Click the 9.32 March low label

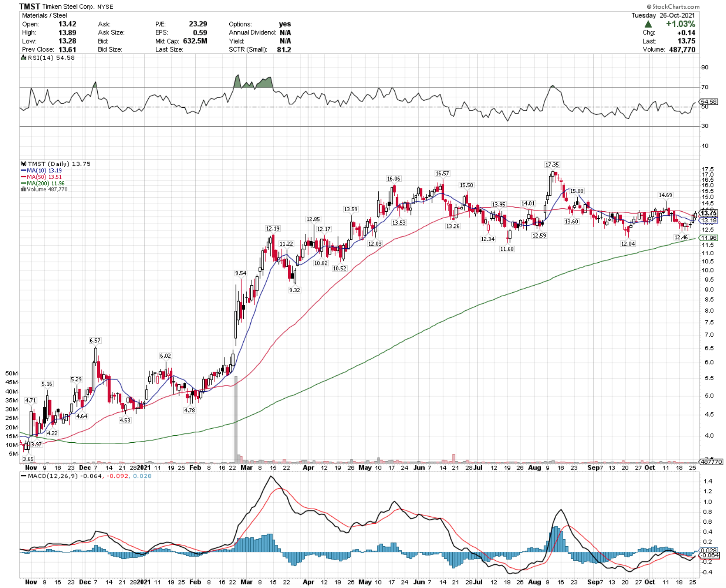[294, 290]
